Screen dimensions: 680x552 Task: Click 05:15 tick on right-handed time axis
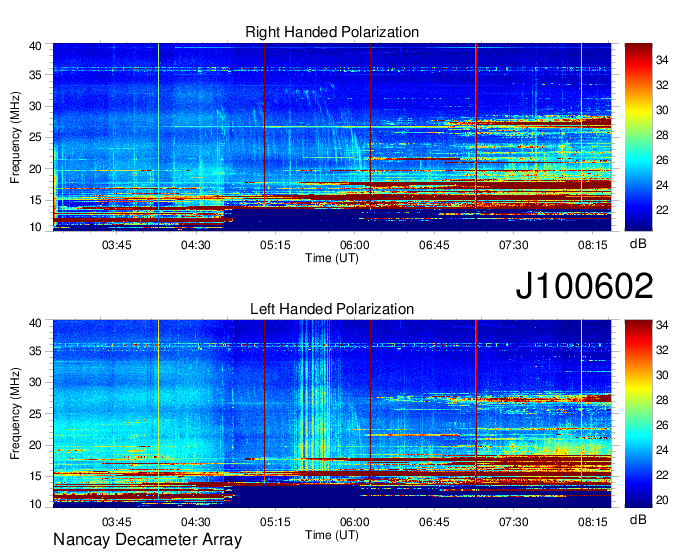click(275, 245)
